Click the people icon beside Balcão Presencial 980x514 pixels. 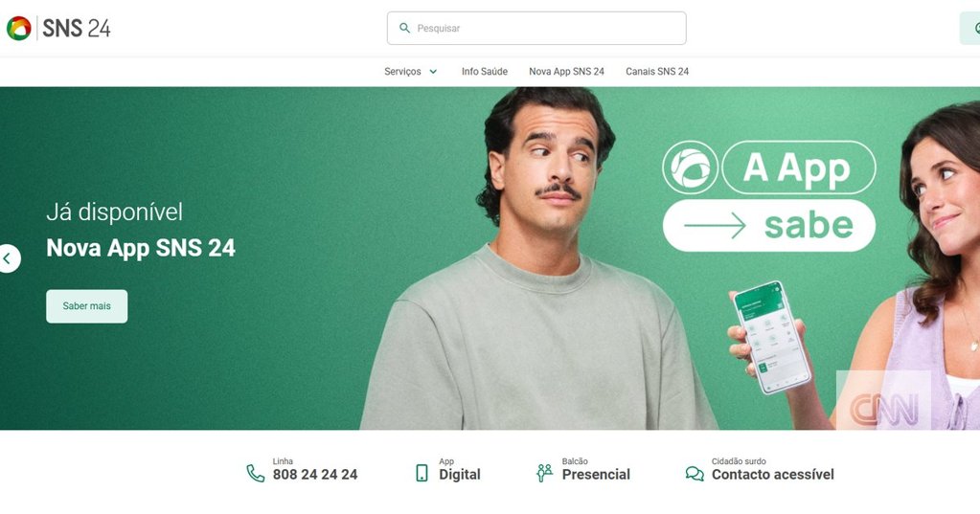pos(544,473)
